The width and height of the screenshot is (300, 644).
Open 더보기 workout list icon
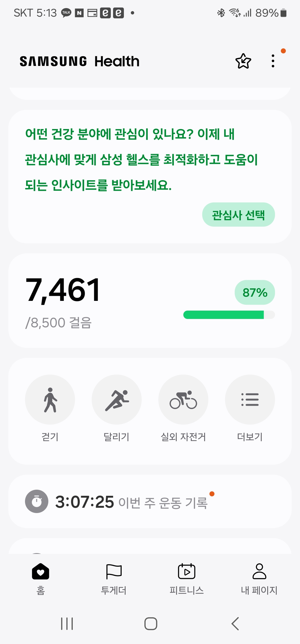[250, 400]
